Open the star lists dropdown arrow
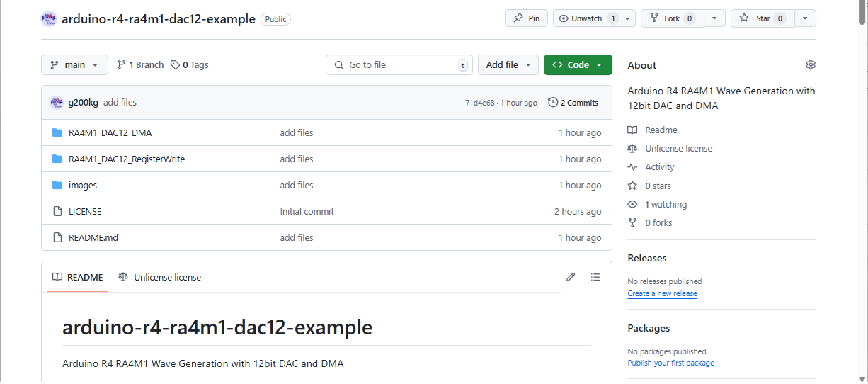The height and width of the screenshot is (384, 868). point(805,18)
